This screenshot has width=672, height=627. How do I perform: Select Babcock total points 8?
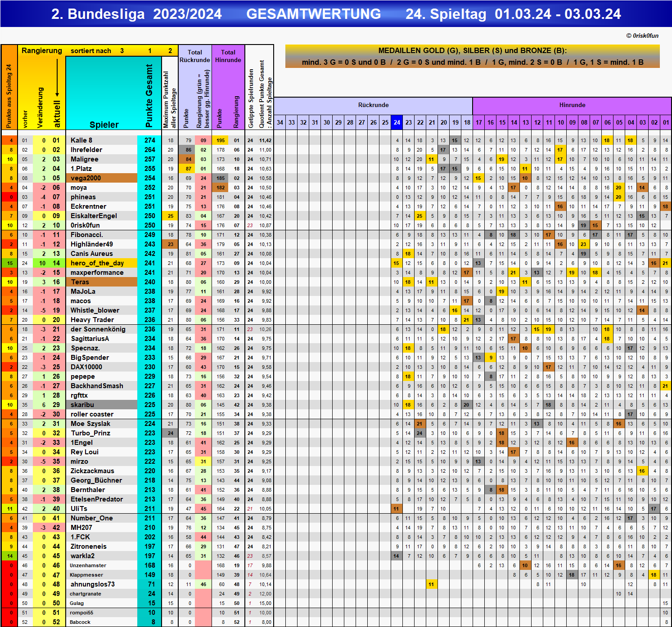tap(150, 622)
